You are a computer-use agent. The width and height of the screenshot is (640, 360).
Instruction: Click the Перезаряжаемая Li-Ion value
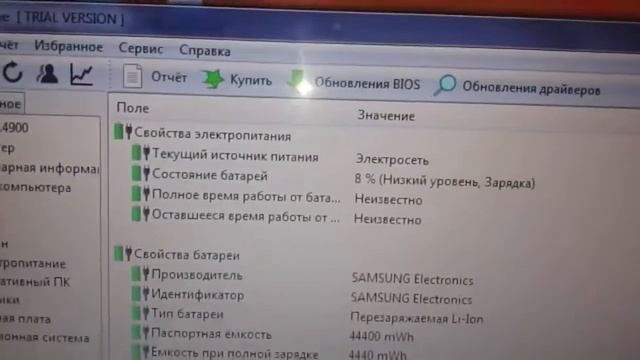coord(417,318)
